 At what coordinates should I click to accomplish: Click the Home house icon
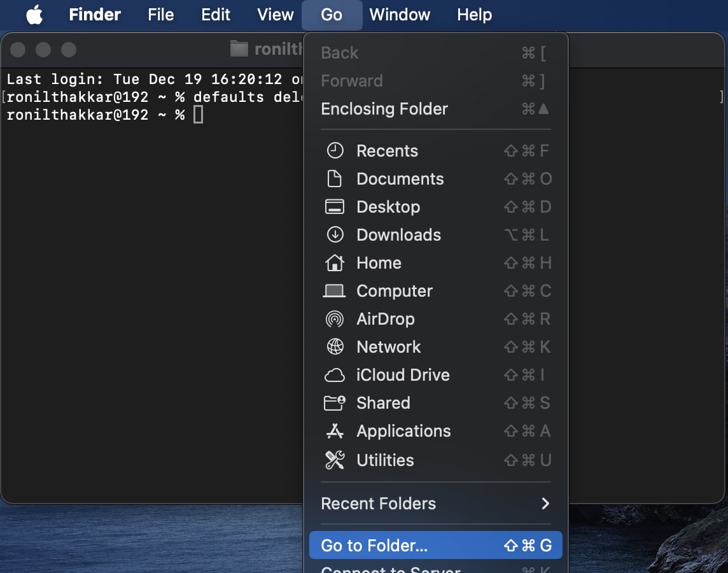pyautogui.click(x=334, y=262)
